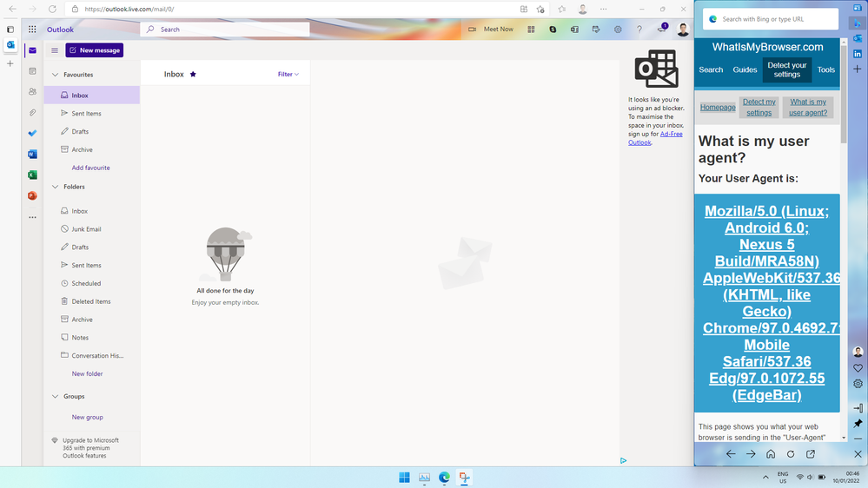Open the Outlook app launcher grid

[x=32, y=30]
